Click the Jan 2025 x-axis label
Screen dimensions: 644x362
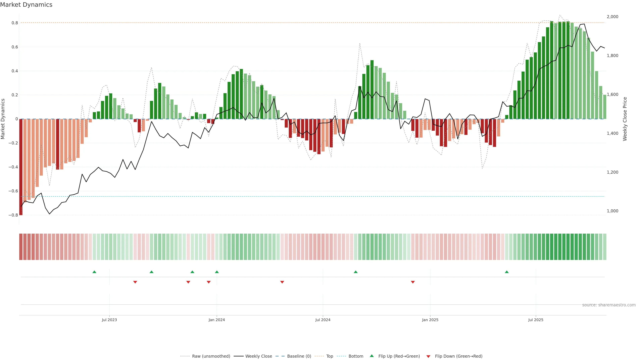tap(430, 320)
